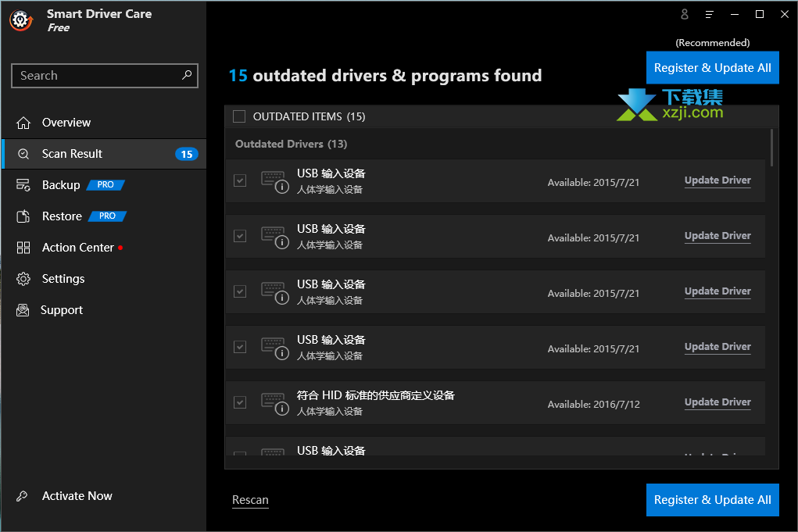Focus the Search input field
Viewport: 798px width, 532px height.
(104, 76)
